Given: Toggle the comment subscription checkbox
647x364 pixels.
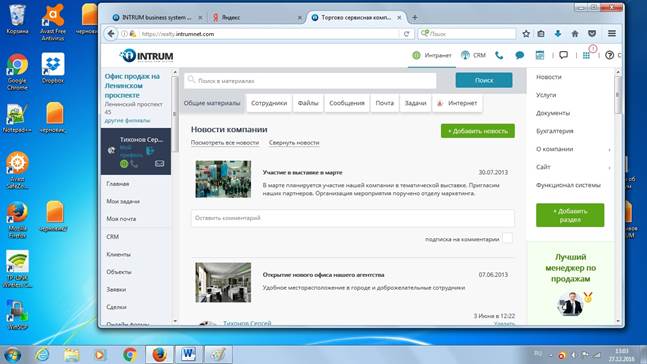Looking at the screenshot, I should click(x=508, y=239).
